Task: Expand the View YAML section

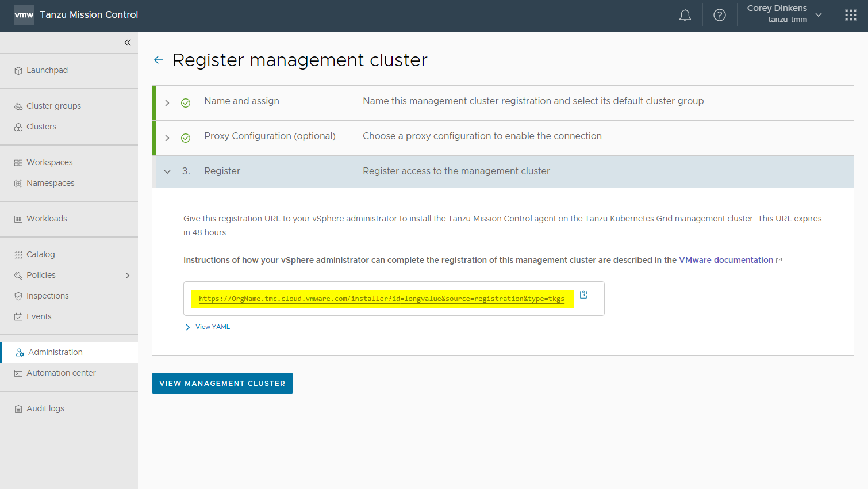Action: tap(188, 327)
